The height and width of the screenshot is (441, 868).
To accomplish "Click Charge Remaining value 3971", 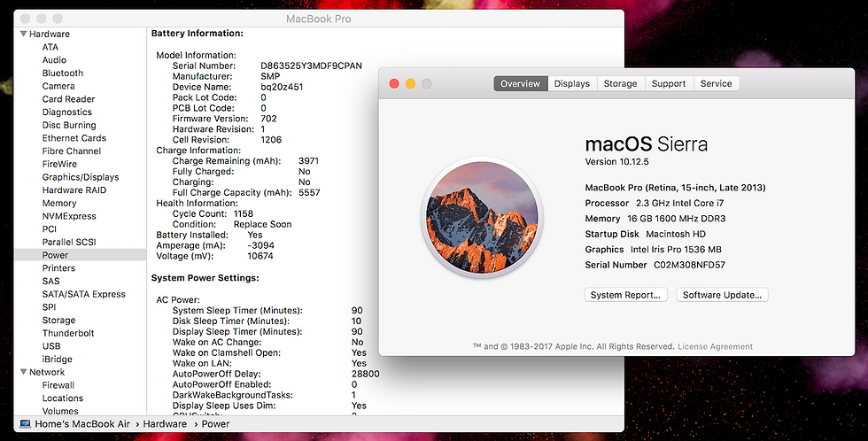I will coord(308,161).
